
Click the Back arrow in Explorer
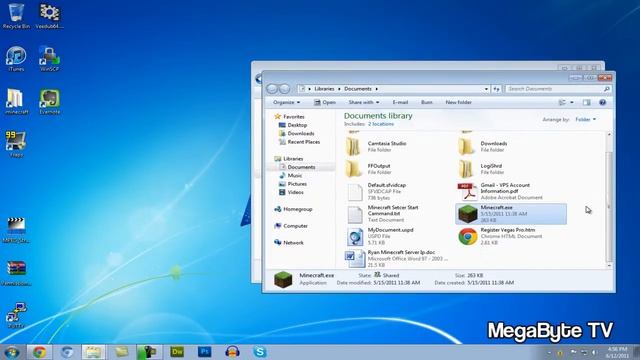tap(272, 89)
